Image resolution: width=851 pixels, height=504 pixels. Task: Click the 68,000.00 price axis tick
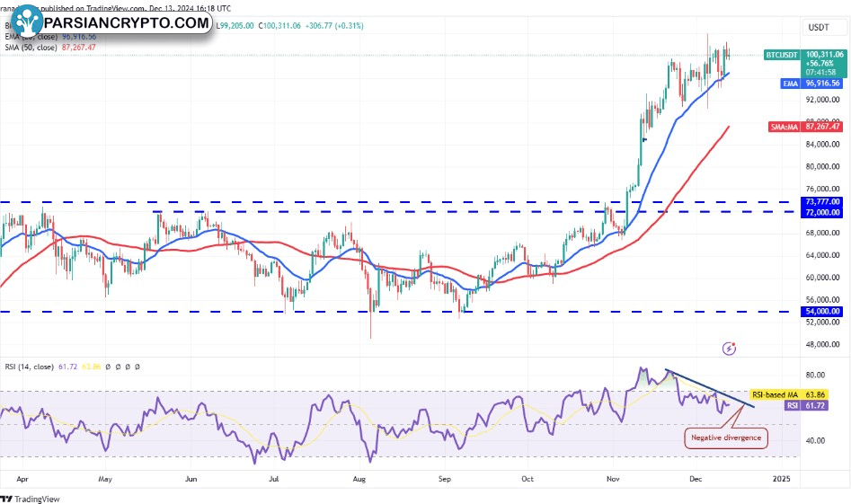point(823,233)
